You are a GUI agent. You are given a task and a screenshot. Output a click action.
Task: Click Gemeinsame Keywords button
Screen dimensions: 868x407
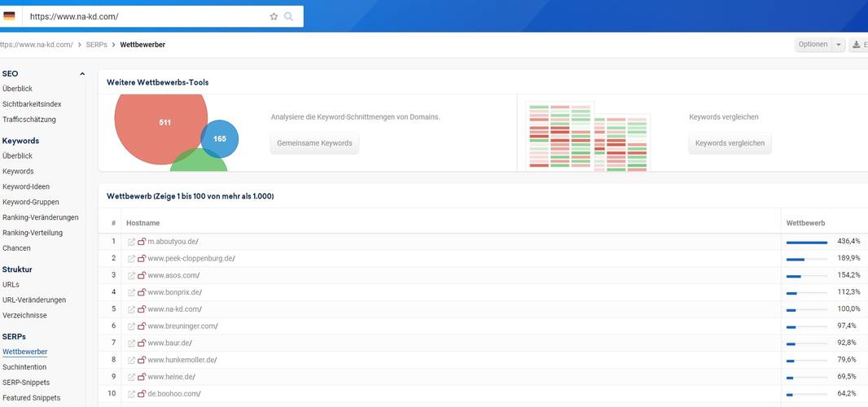[x=314, y=143]
